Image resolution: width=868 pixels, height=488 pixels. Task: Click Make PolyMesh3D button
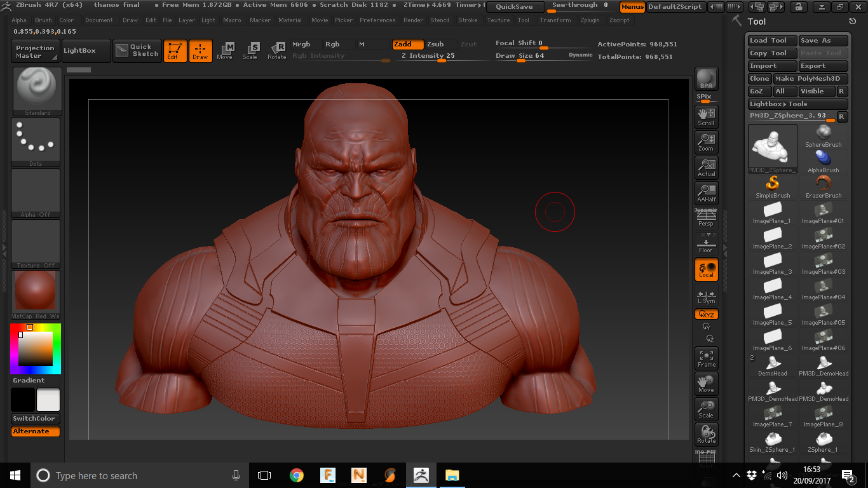coord(810,79)
